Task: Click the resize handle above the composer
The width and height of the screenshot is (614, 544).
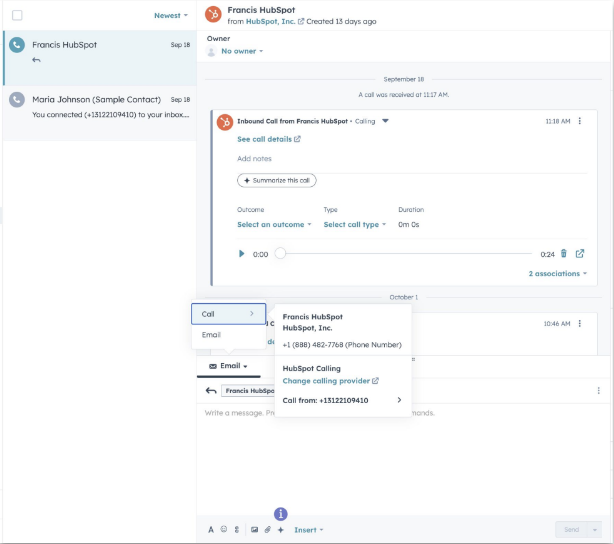Action: [x=414, y=359]
